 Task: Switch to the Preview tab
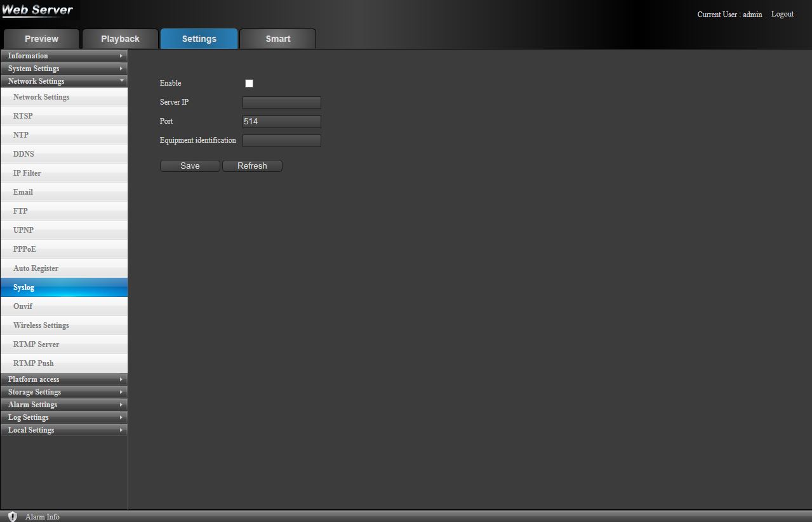coord(41,39)
